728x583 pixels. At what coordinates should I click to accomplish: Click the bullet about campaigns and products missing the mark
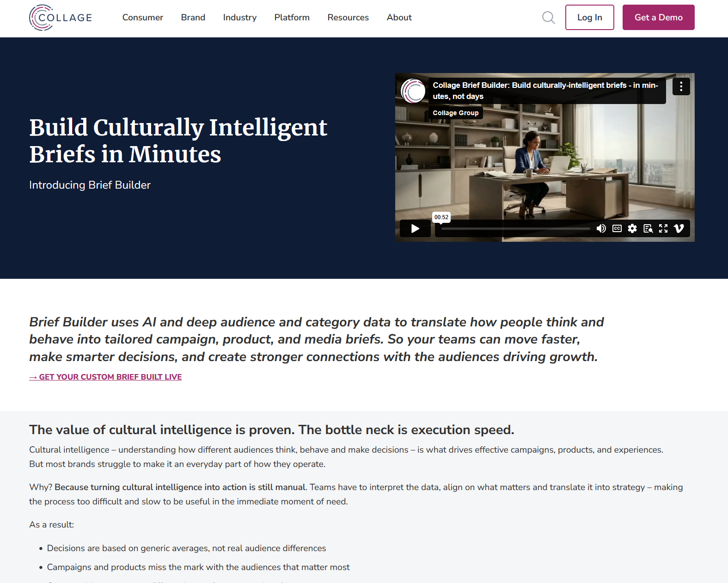point(198,567)
